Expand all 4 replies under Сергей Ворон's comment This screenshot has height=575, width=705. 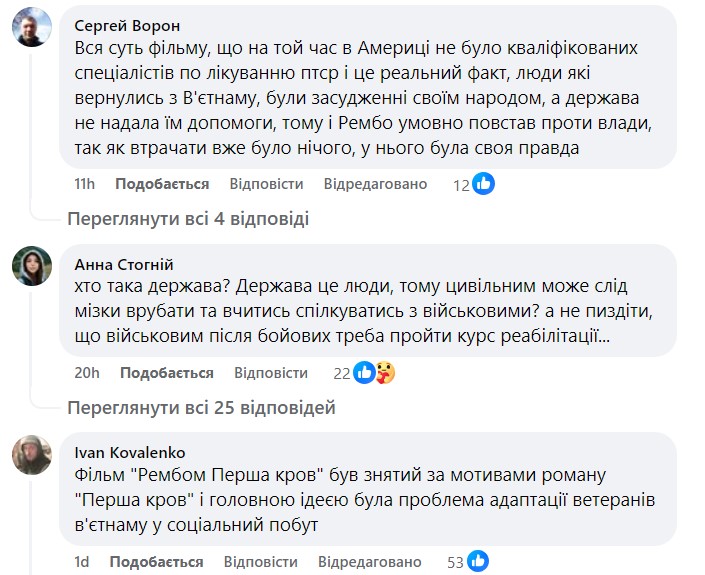pyautogui.click(x=187, y=219)
